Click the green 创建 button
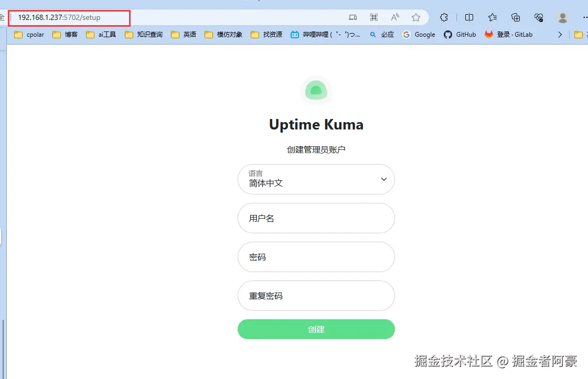This screenshot has height=379, width=588. pyautogui.click(x=316, y=329)
